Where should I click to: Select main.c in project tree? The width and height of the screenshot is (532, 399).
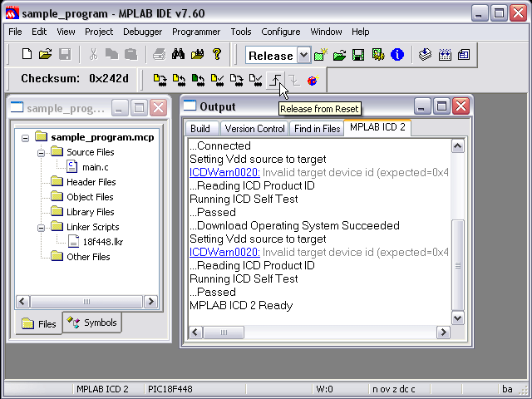96,167
